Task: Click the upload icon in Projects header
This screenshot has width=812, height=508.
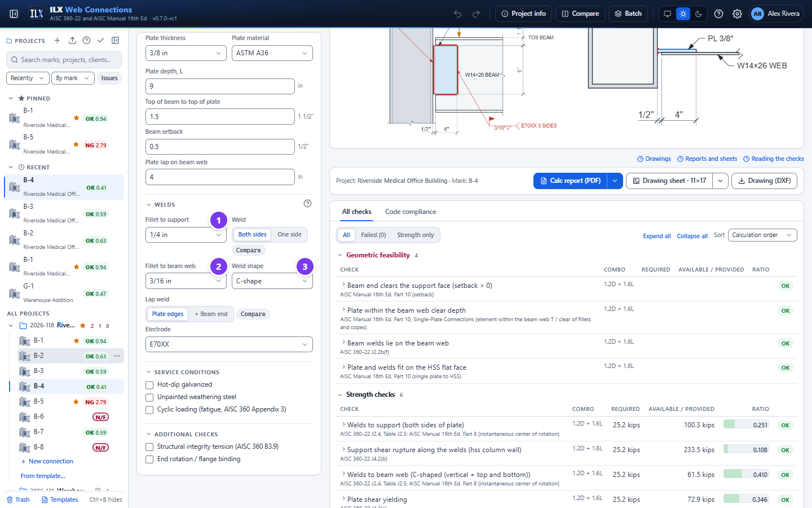Action: [72, 41]
